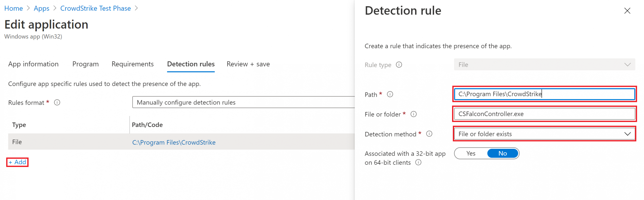View the Path field info tooltip
644x200 pixels.
pos(390,94)
